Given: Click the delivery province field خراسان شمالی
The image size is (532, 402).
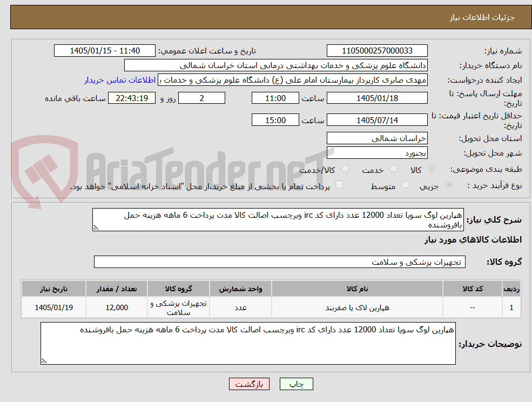Looking at the screenshot, I should [x=377, y=138].
